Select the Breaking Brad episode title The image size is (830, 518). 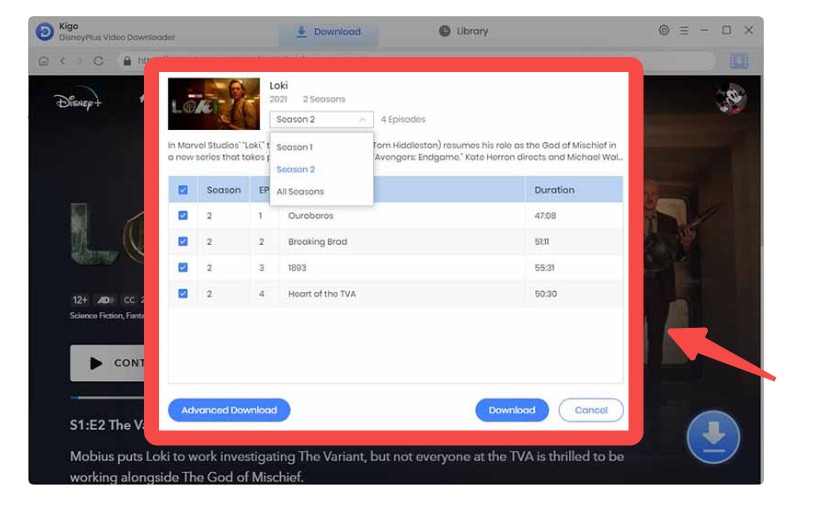(318, 242)
